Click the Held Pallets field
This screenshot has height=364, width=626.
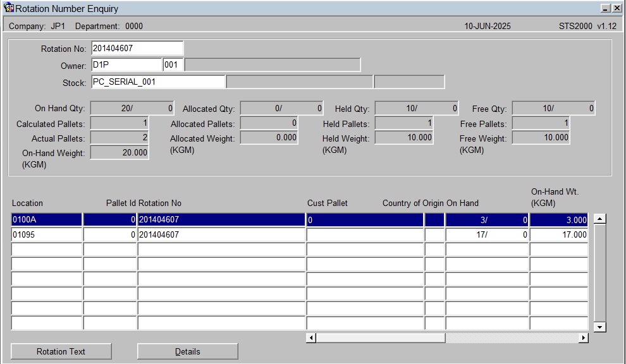pos(404,123)
